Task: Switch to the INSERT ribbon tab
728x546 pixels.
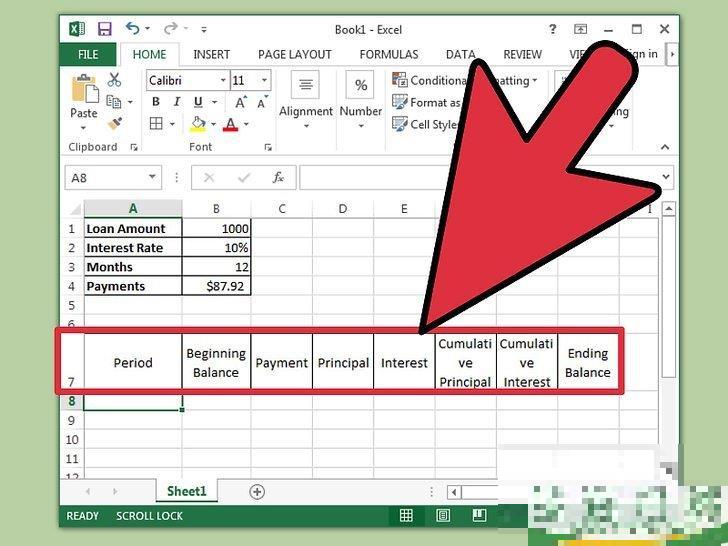Action: coord(211,54)
